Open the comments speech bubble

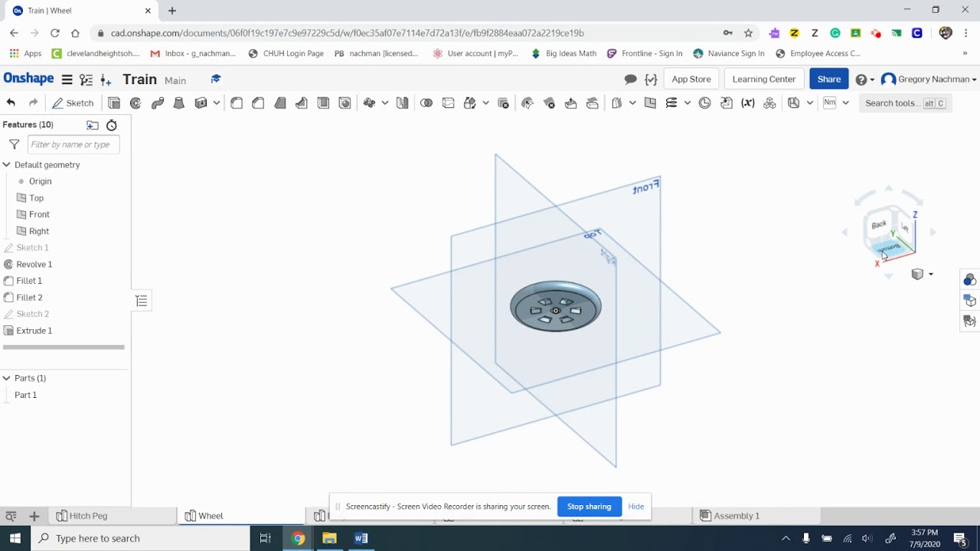[631, 80]
